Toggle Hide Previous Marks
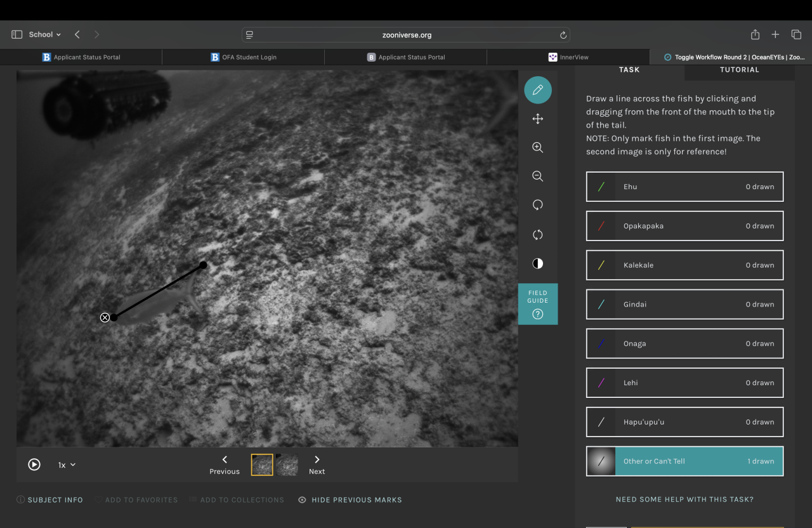The width and height of the screenshot is (812, 528). [x=350, y=500]
